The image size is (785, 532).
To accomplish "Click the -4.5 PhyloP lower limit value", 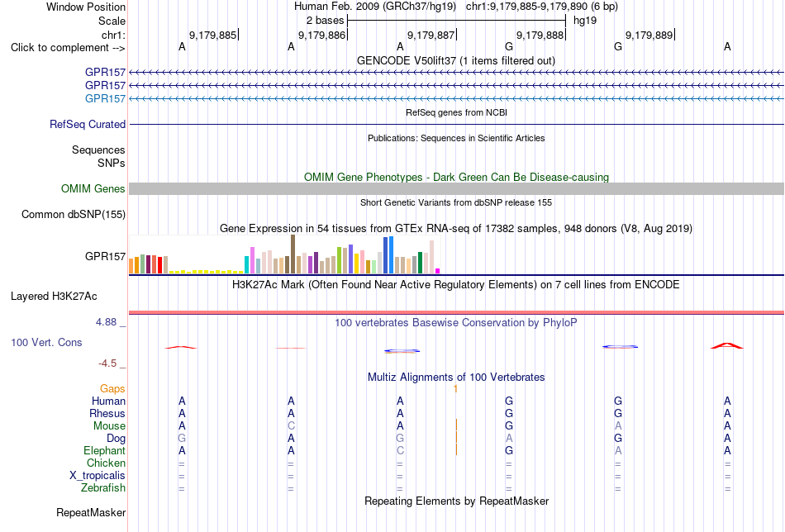I will (x=107, y=363).
